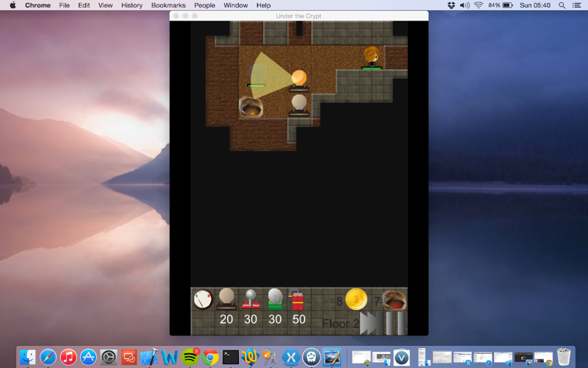Open the History menu
The height and width of the screenshot is (368, 588).
point(132,5)
